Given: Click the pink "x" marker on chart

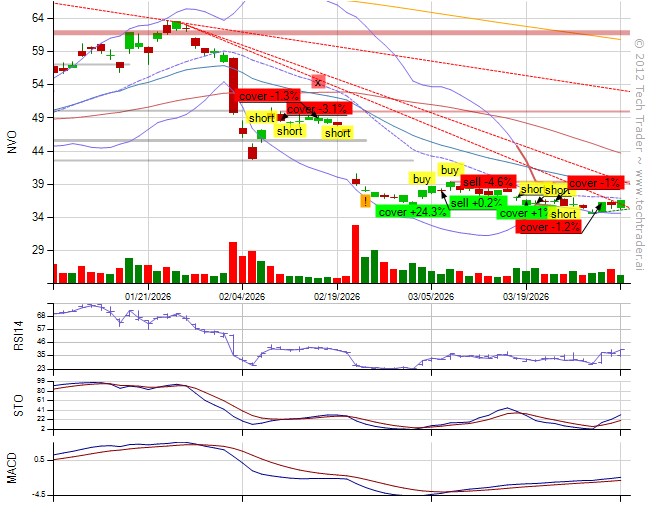Looking at the screenshot, I should coord(318,82).
